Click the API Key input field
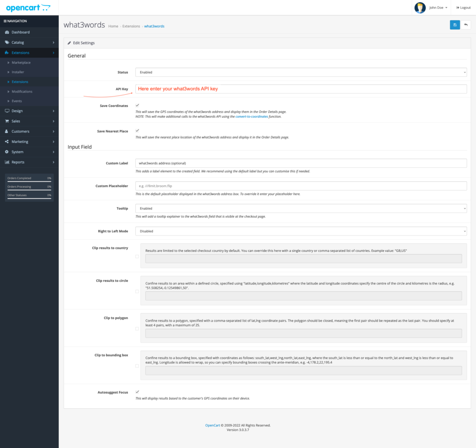The height and width of the screenshot is (448, 476). point(301,89)
